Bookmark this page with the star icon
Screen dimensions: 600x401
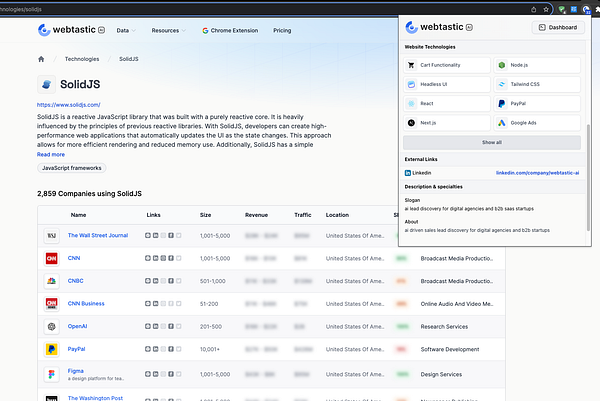(546, 8)
